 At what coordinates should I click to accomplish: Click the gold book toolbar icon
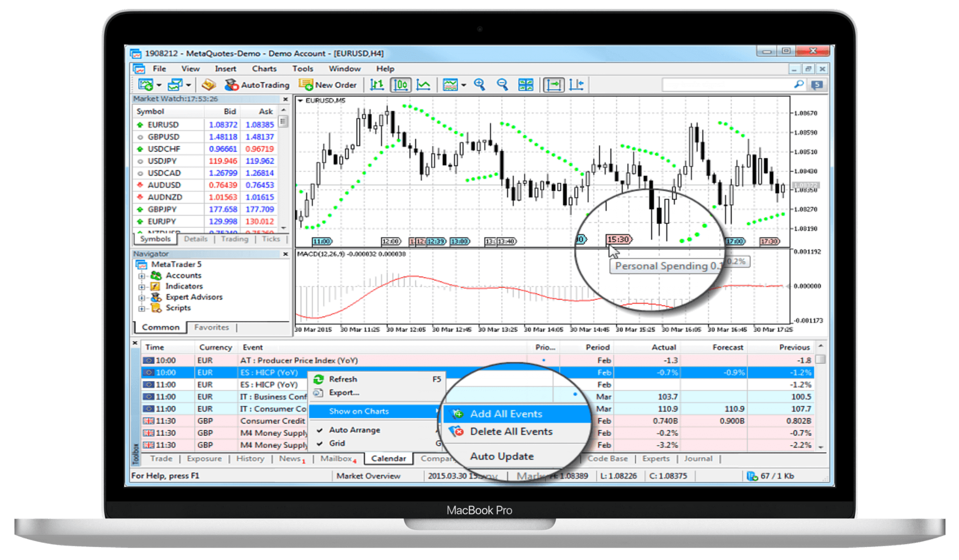pos(209,85)
